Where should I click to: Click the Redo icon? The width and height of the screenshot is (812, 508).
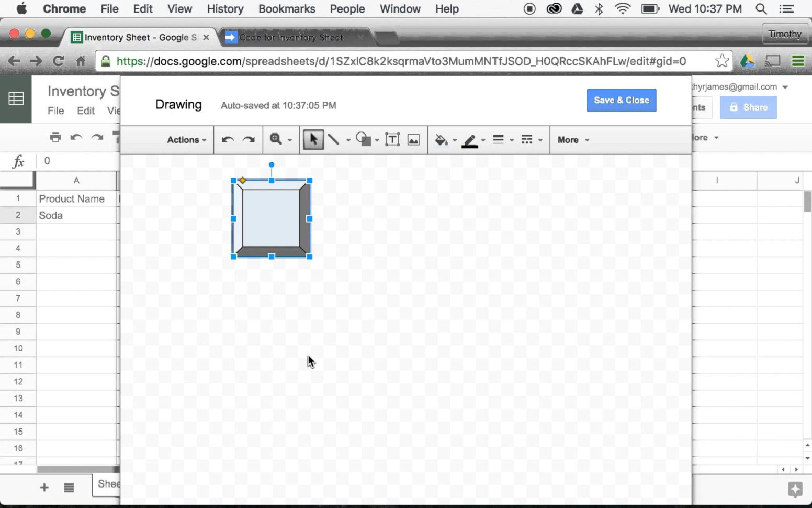(x=250, y=139)
